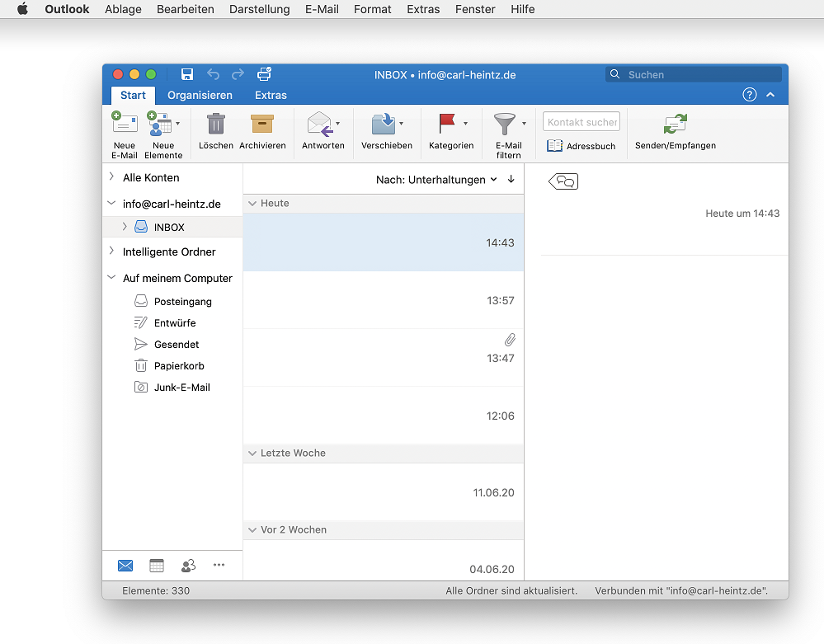Open the Ablage menu
This screenshot has height=644, width=824.
(123, 9)
